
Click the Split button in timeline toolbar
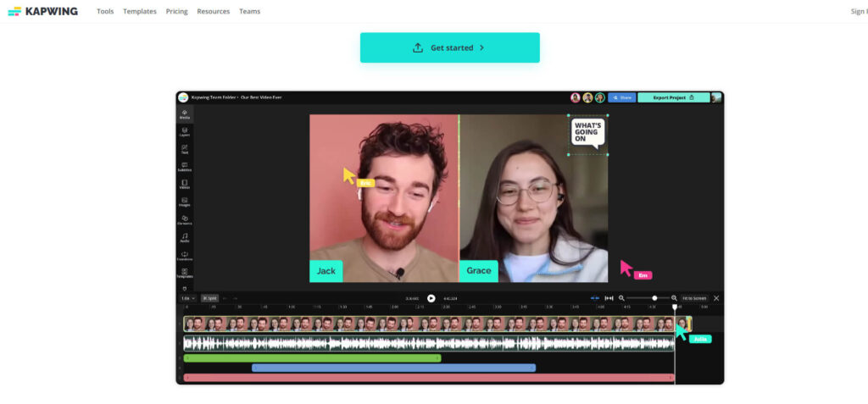209,298
